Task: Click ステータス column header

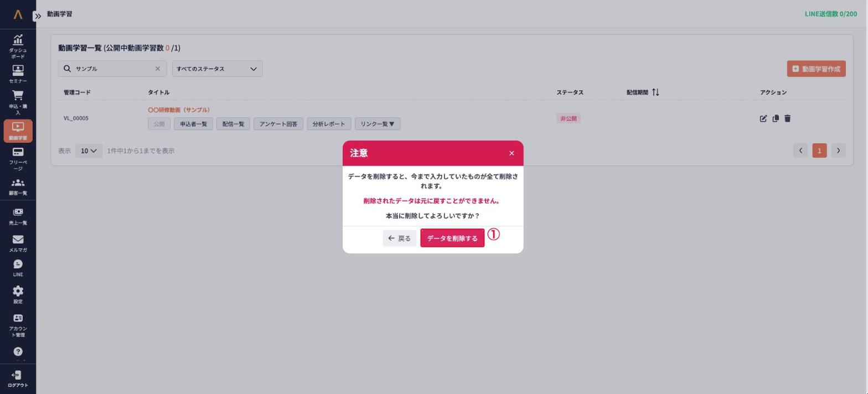Action: 570,92
